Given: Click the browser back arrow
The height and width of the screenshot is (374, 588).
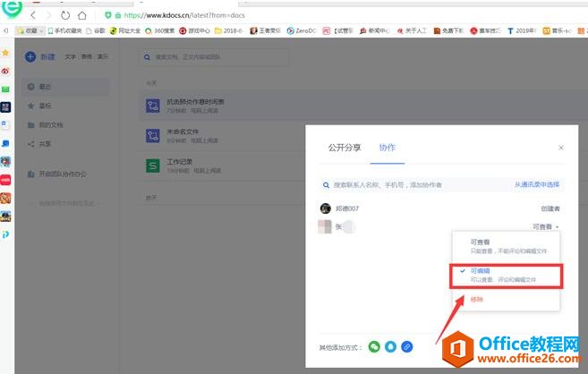Looking at the screenshot, I should coord(32,15).
